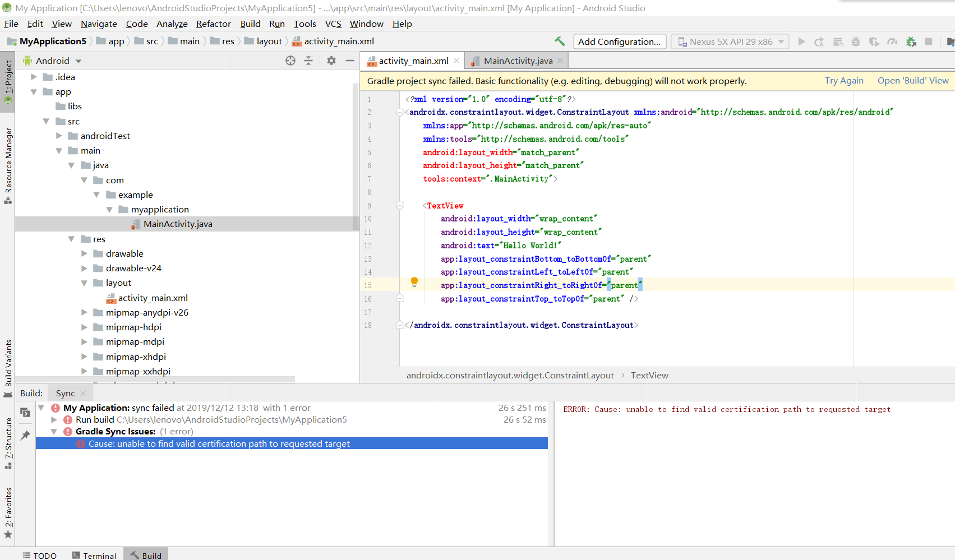Click Select Opened File target icon

[x=290, y=61]
